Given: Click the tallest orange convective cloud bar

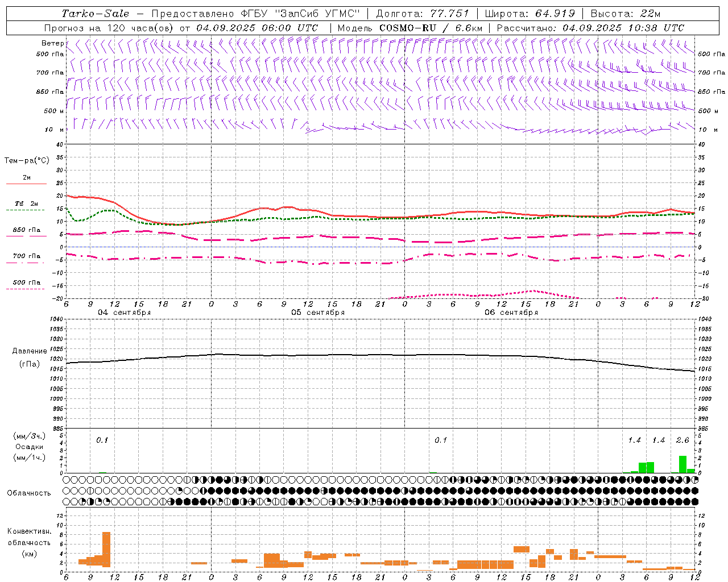Looking at the screenshot, I should (x=106, y=549).
